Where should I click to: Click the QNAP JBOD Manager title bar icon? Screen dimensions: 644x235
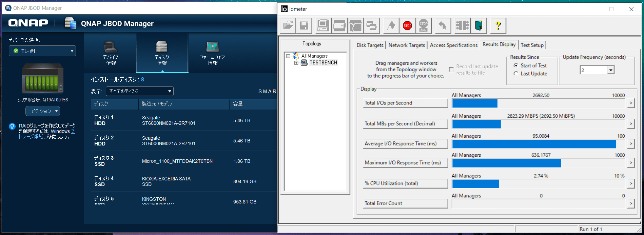point(8,8)
